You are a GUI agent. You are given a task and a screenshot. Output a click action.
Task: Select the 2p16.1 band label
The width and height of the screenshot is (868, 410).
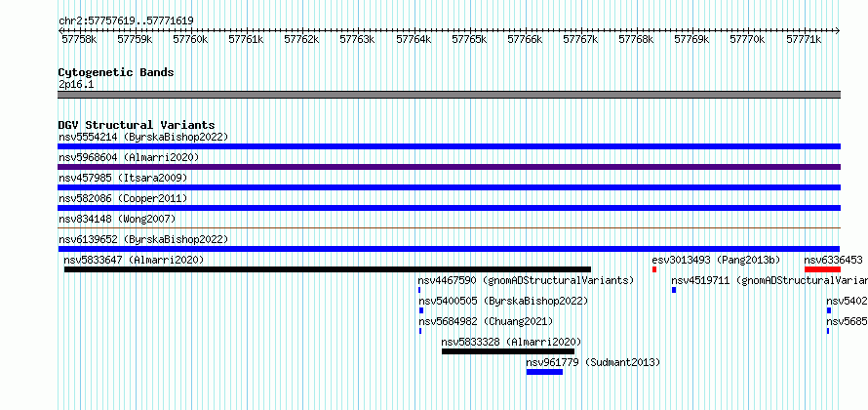coord(76,84)
